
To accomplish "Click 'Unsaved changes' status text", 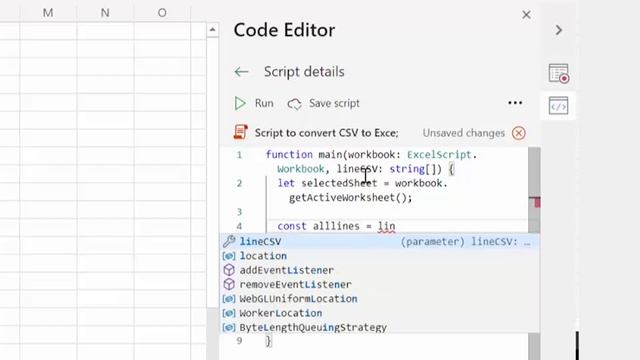I will tap(464, 133).
